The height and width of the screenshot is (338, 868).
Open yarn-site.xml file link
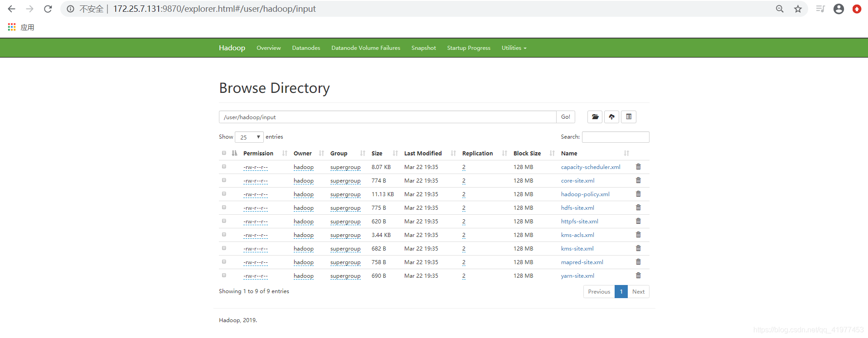point(577,276)
